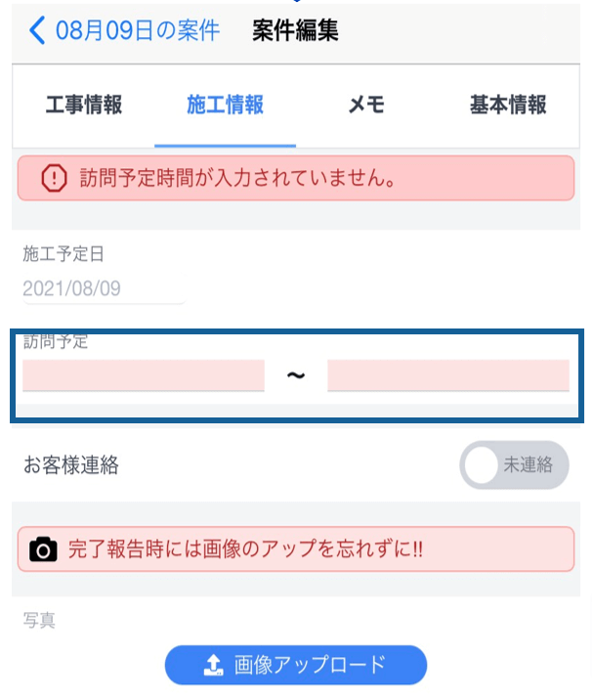Click the 写真 section label
This screenshot has height=700, width=592.
click(x=39, y=620)
